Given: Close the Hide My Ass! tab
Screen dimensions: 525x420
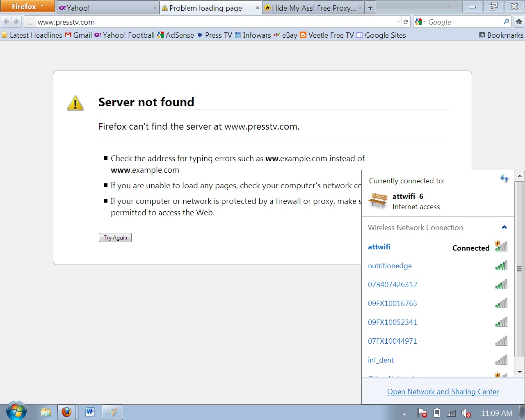Looking at the screenshot, I should [x=360, y=8].
